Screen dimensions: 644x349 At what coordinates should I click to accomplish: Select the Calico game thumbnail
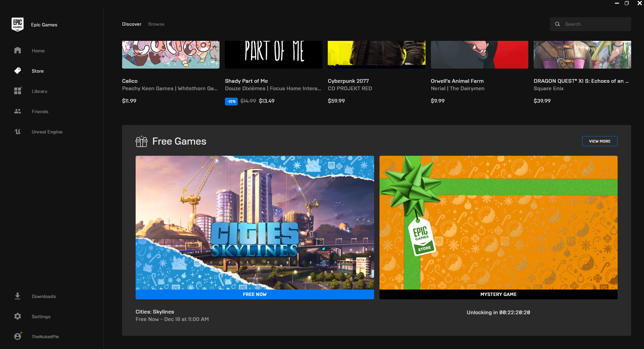pyautogui.click(x=170, y=54)
